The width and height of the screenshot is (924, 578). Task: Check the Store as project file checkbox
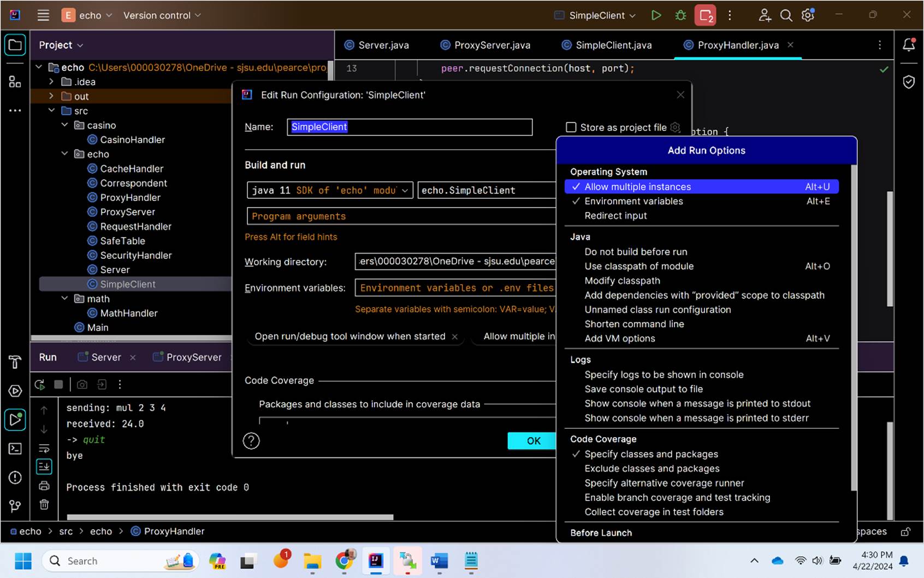tap(571, 127)
